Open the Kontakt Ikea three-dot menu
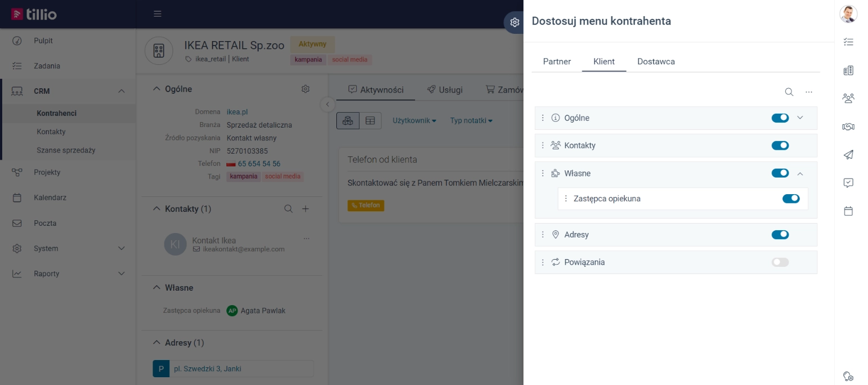Screen dimensions: 868x385 click(x=306, y=238)
